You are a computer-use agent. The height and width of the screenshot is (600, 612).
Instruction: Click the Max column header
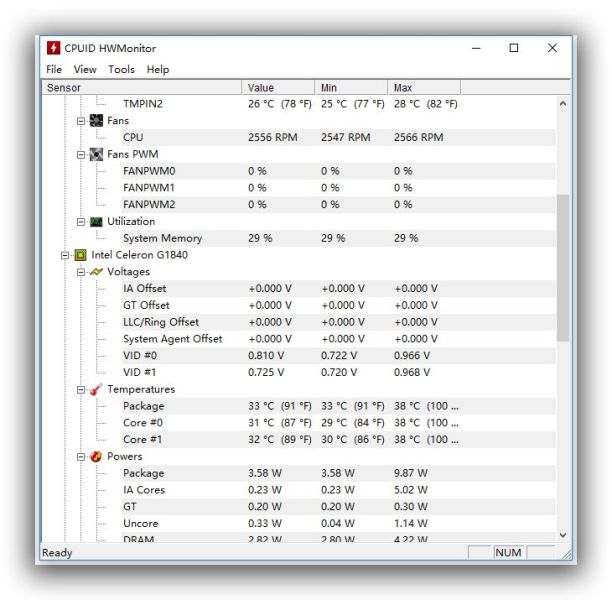point(424,87)
